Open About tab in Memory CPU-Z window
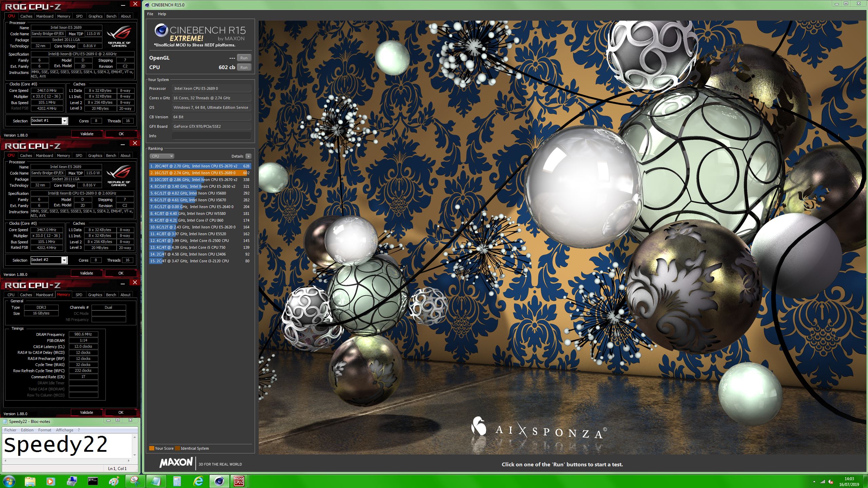Image resolution: width=868 pixels, height=488 pixels. (125, 295)
